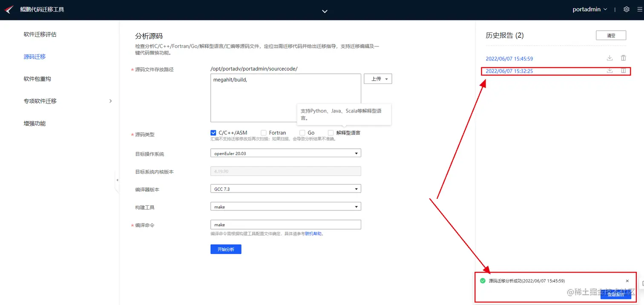Viewport: 644px width, 305px height.
Task: Click the Kunpeng red bird logo
Action: tap(9, 9)
